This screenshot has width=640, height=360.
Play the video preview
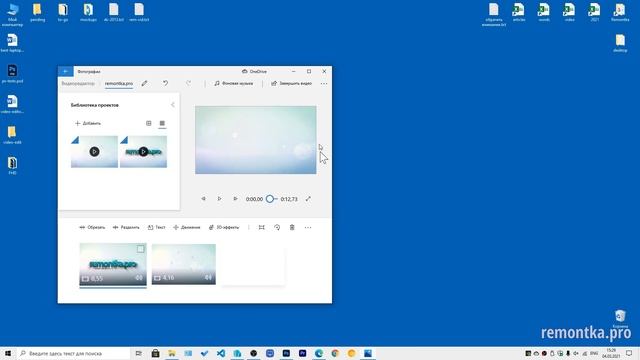click(x=219, y=199)
